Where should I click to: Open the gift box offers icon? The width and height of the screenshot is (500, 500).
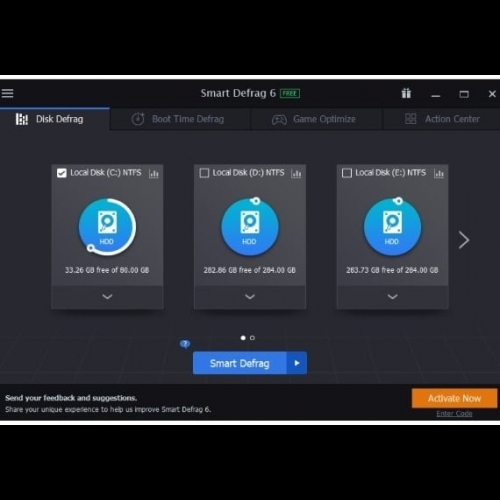(406, 93)
